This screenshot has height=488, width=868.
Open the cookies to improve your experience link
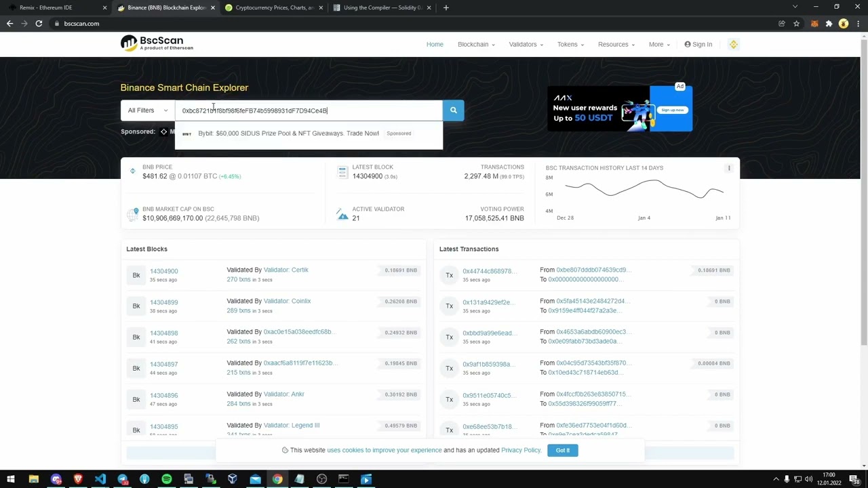coord(384,451)
